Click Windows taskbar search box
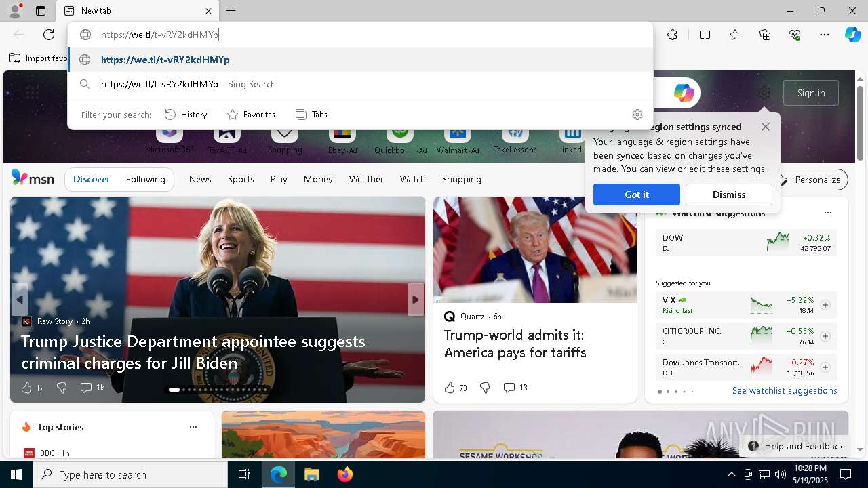The image size is (868, 488). (x=130, y=474)
